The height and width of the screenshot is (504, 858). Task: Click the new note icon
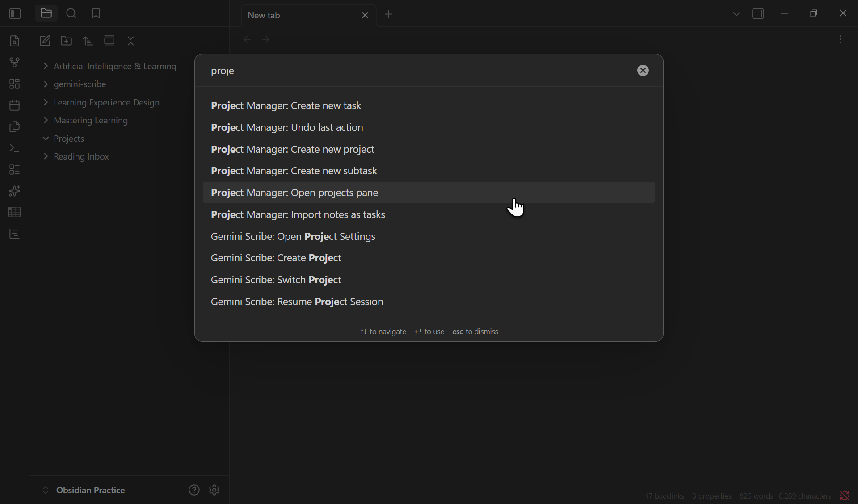45,41
